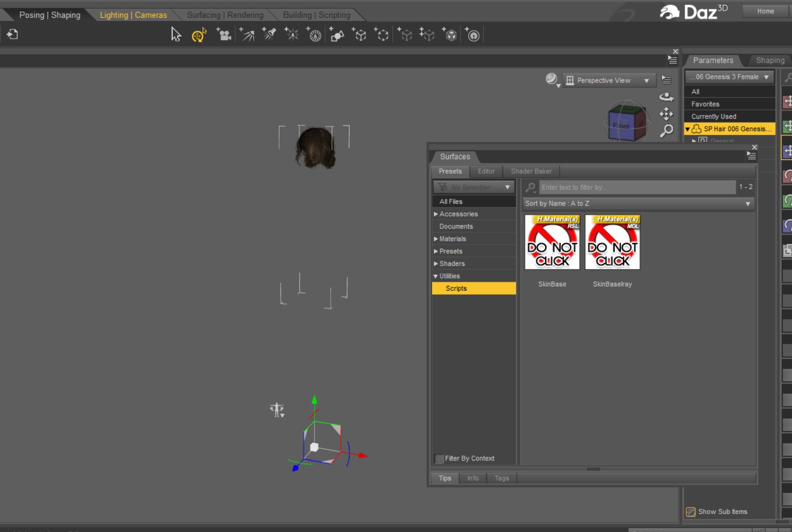Click the search magnifier in the Surfaces pane

click(x=531, y=187)
